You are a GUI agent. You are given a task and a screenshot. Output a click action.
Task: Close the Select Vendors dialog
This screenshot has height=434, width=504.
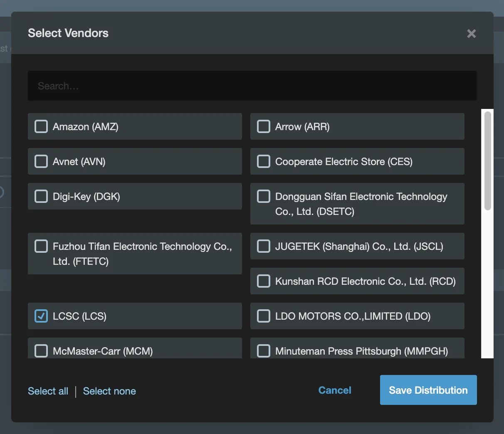pyautogui.click(x=471, y=34)
